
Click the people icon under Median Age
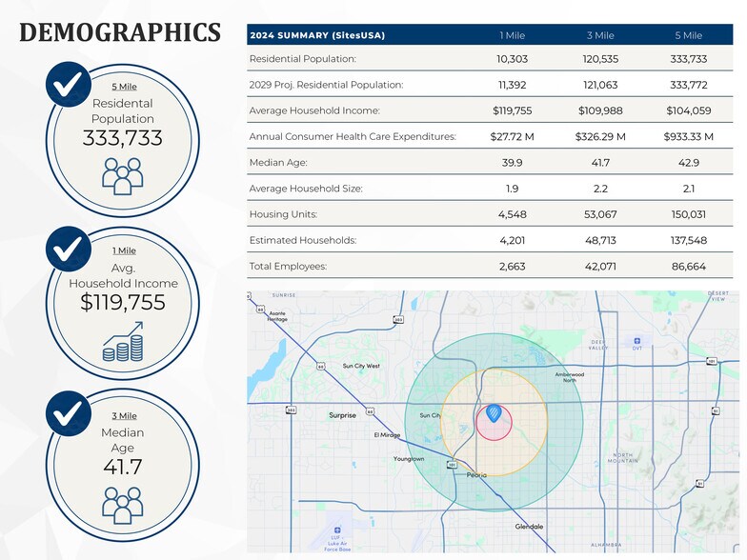tap(122, 504)
